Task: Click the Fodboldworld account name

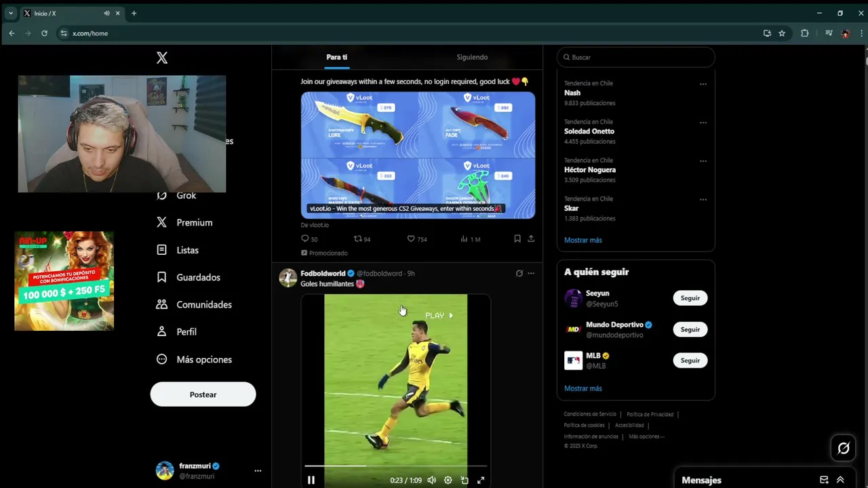Action: pos(323,273)
